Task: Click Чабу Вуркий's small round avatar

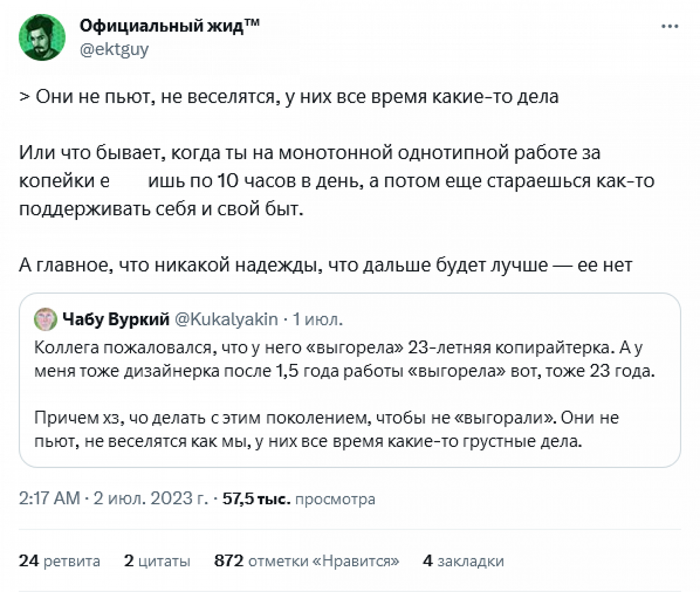Action: pyautogui.click(x=45, y=319)
